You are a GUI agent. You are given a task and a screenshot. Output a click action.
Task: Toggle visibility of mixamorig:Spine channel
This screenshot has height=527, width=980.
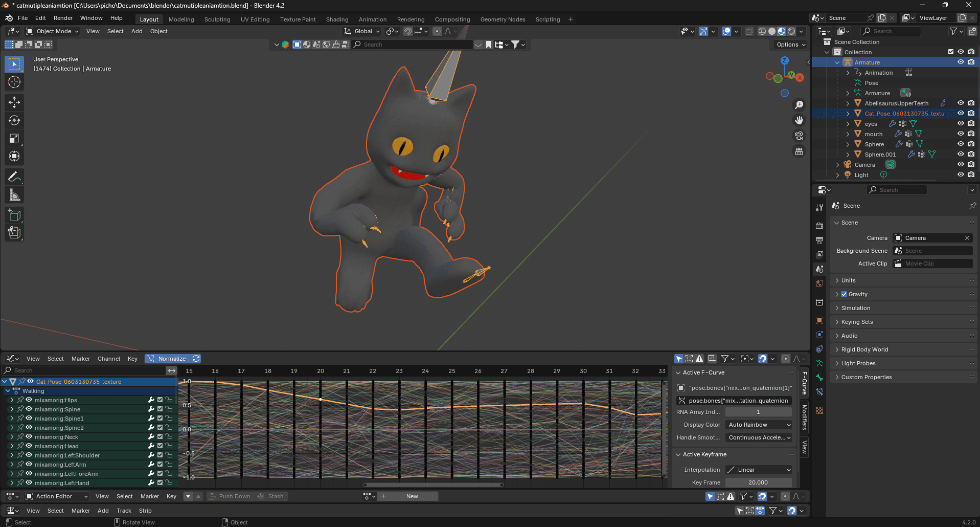click(x=29, y=409)
